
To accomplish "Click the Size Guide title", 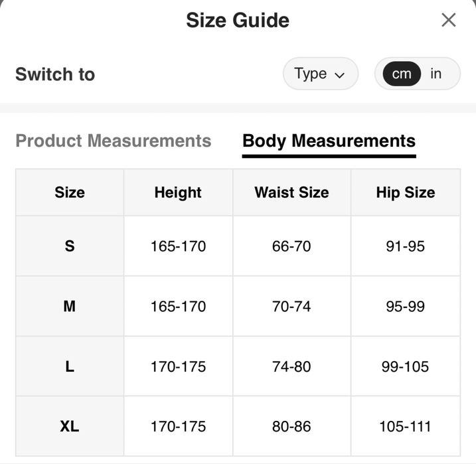I will point(238,20).
